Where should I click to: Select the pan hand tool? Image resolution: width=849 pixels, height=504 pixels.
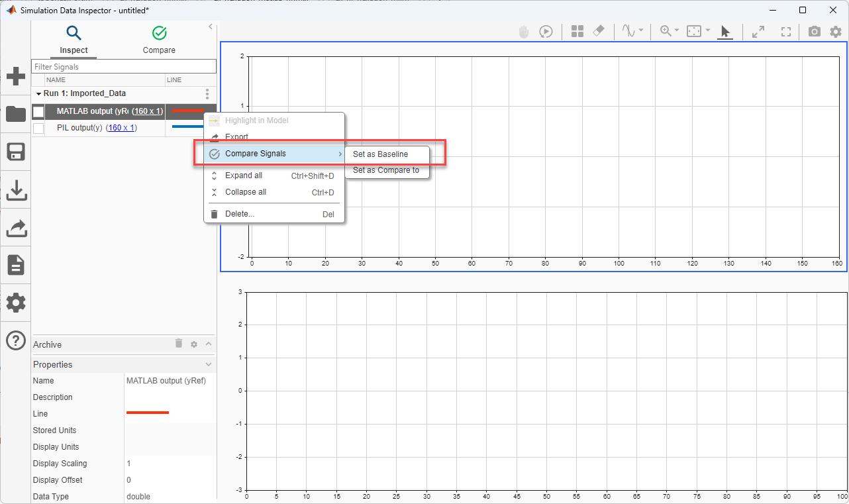524,32
